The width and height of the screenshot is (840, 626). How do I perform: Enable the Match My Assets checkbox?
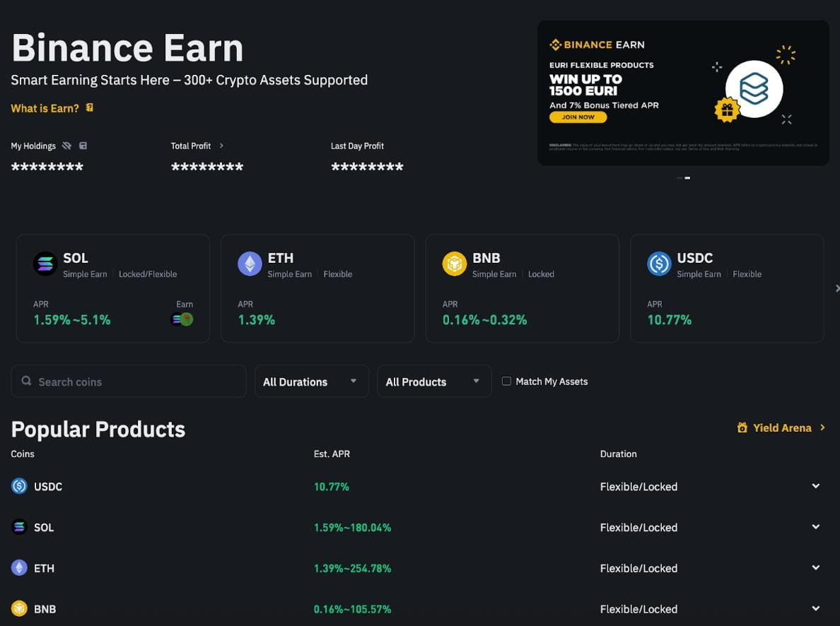point(506,382)
